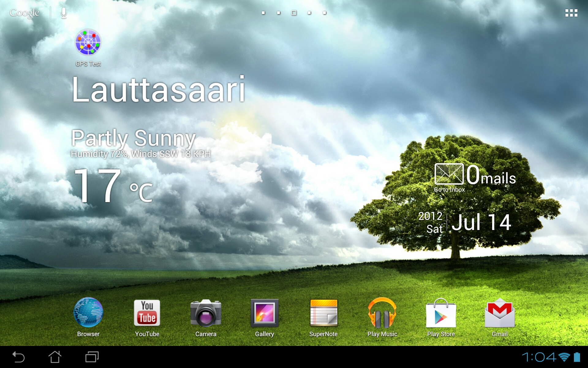Launch the Browser app

click(88, 313)
